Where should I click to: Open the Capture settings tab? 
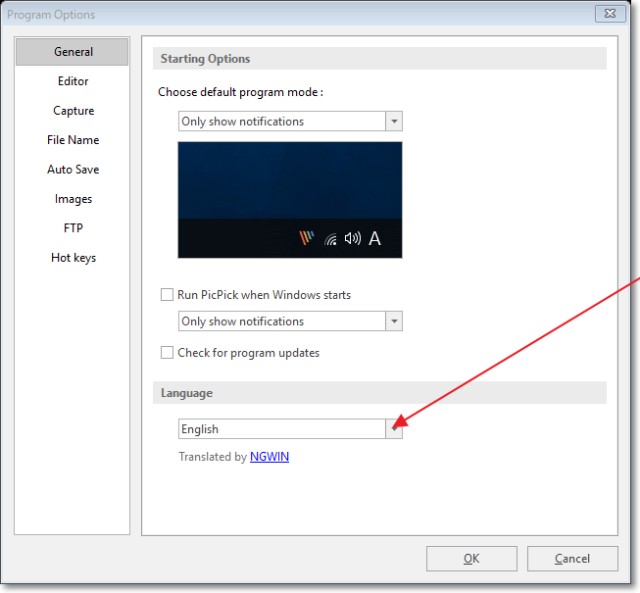[73, 111]
